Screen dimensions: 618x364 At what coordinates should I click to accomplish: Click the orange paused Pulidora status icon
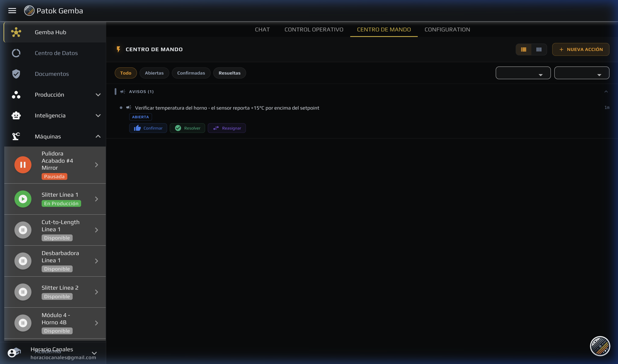(x=23, y=165)
